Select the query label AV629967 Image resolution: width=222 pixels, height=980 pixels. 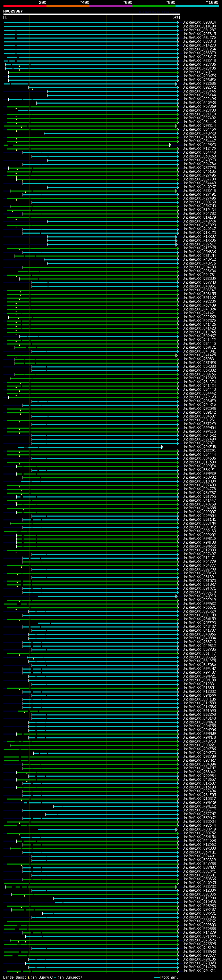[x=13, y=11]
